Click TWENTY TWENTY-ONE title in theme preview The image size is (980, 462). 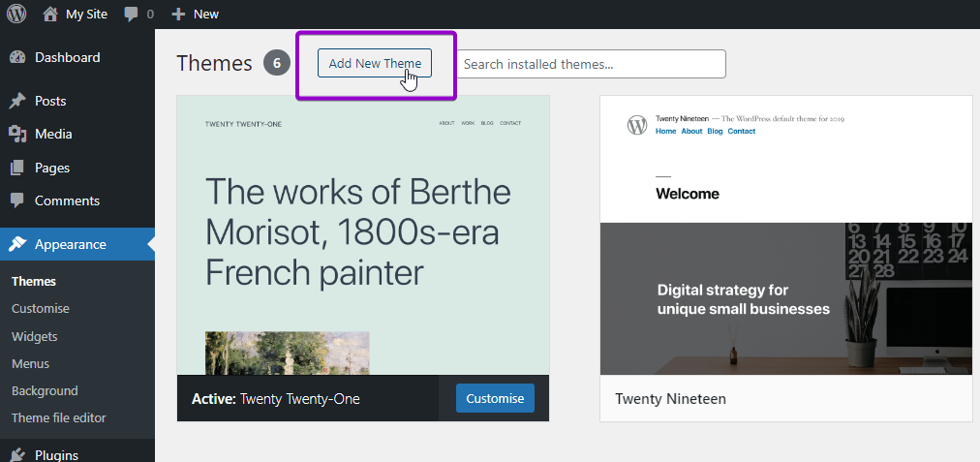coord(243,124)
